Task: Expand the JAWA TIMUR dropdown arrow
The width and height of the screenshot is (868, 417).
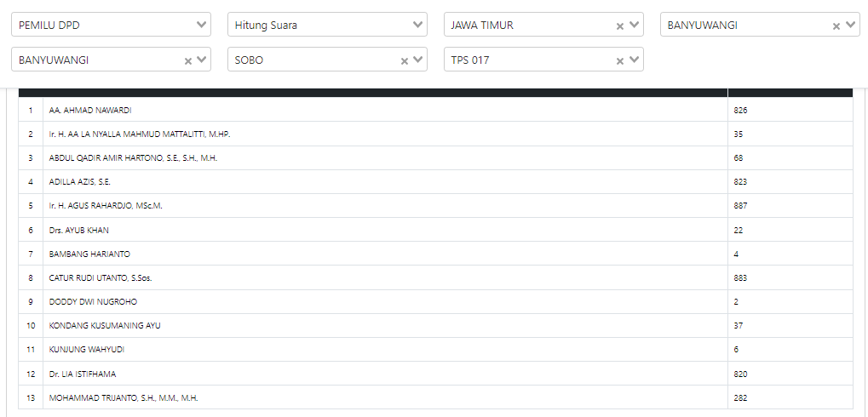Action: point(634,25)
